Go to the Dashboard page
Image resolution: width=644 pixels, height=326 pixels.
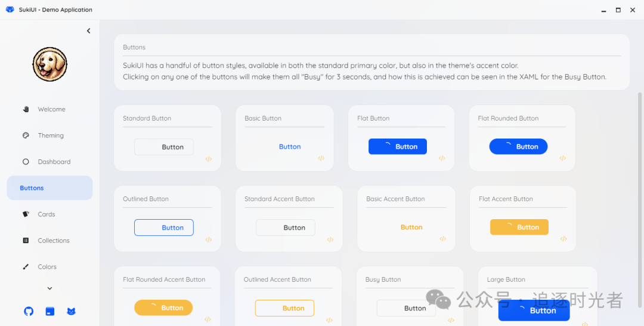coord(54,162)
